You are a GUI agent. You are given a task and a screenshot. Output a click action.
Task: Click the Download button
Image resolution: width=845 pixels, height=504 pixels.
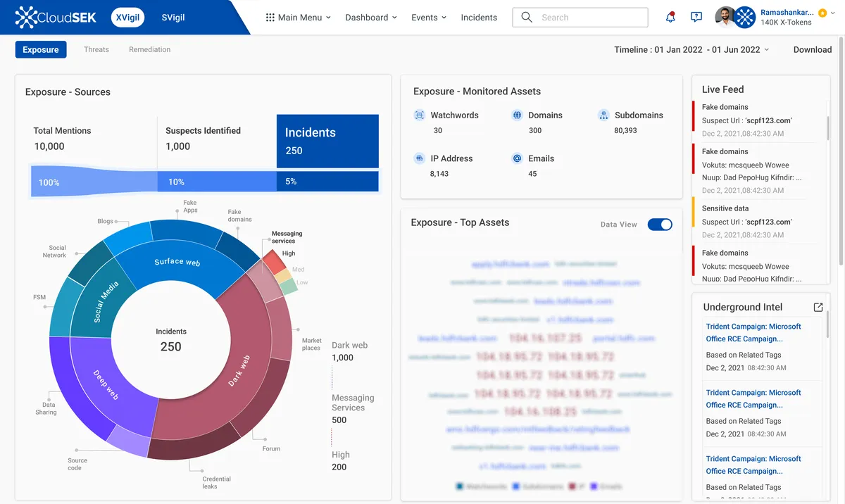point(813,49)
